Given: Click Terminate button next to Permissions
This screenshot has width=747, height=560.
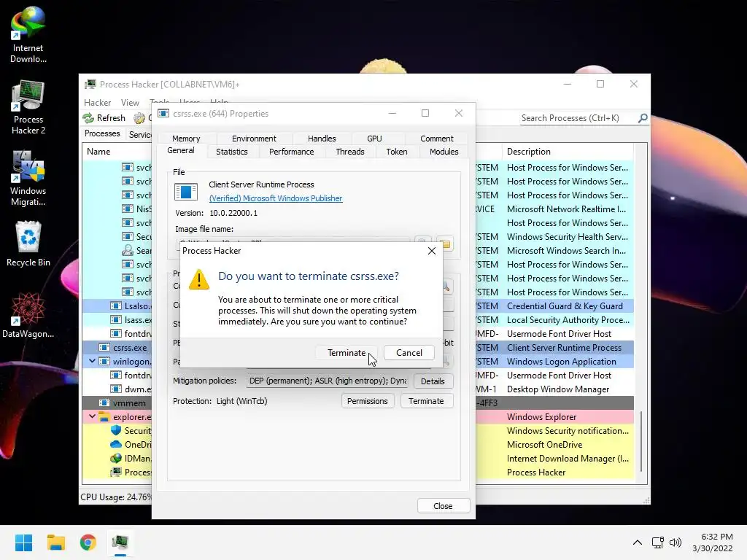Looking at the screenshot, I should tap(426, 401).
